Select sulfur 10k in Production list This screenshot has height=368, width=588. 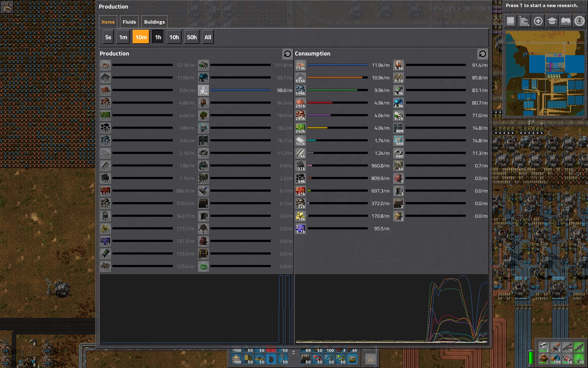click(105, 229)
